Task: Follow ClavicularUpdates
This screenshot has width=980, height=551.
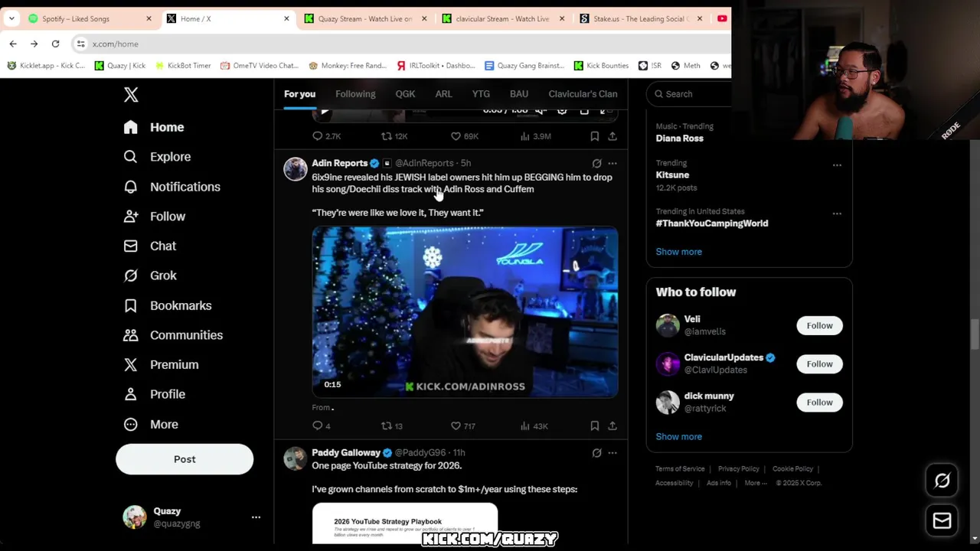Action: point(819,364)
